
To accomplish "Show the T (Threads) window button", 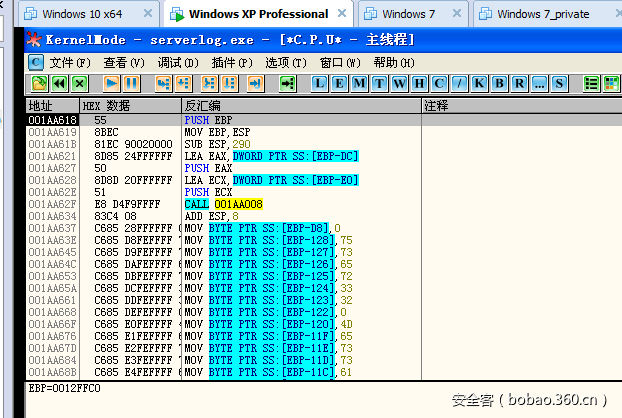I will pyautogui.click(x=379, y=83).
